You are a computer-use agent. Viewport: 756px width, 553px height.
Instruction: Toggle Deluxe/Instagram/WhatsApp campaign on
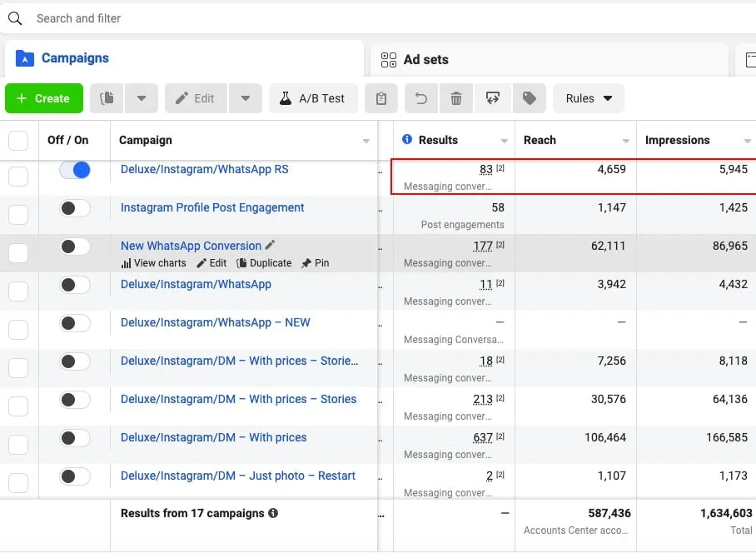tap(75, 285)
